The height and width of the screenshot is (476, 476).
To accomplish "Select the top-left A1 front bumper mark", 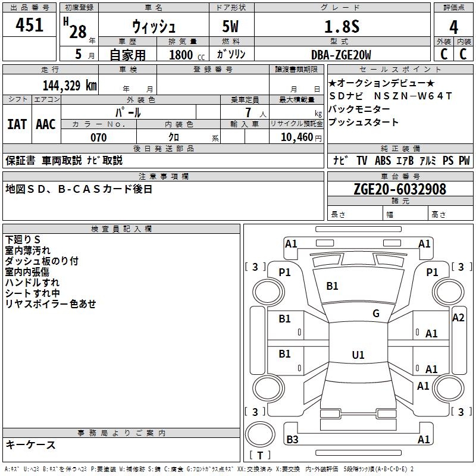I will [291, 243].
